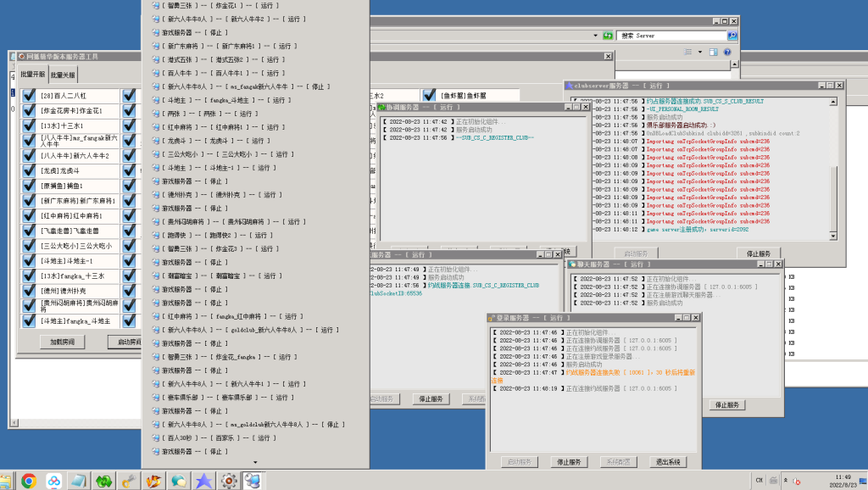Click the blue star icon in taskbar

tap(203, 481)
